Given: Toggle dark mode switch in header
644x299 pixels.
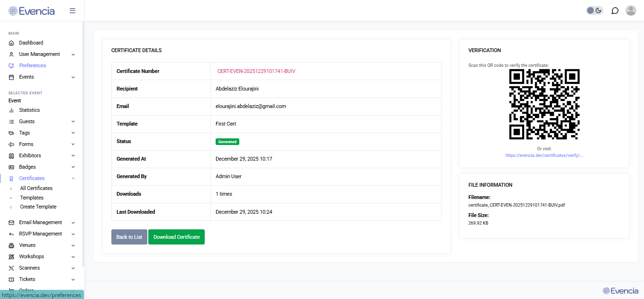Looking at the screenshot, I should [594, 10].
